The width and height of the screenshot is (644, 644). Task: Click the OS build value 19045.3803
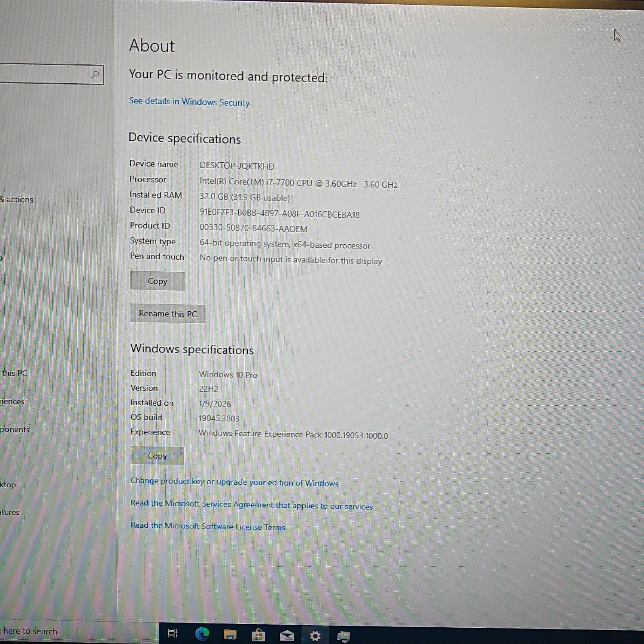click(219, 418)
